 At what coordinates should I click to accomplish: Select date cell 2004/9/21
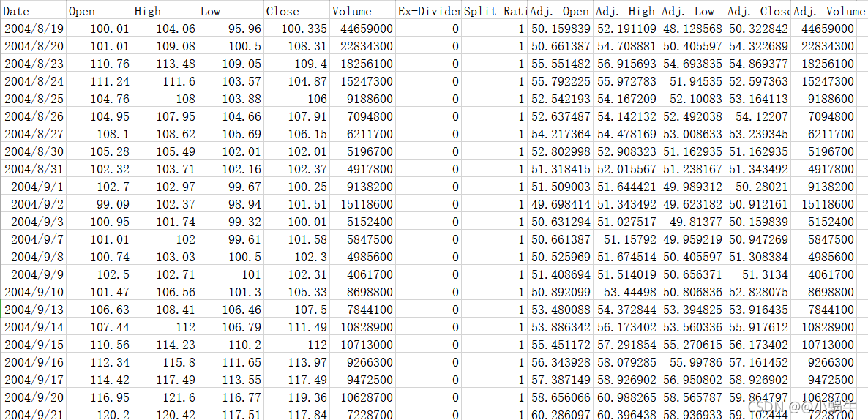point(34,414)
